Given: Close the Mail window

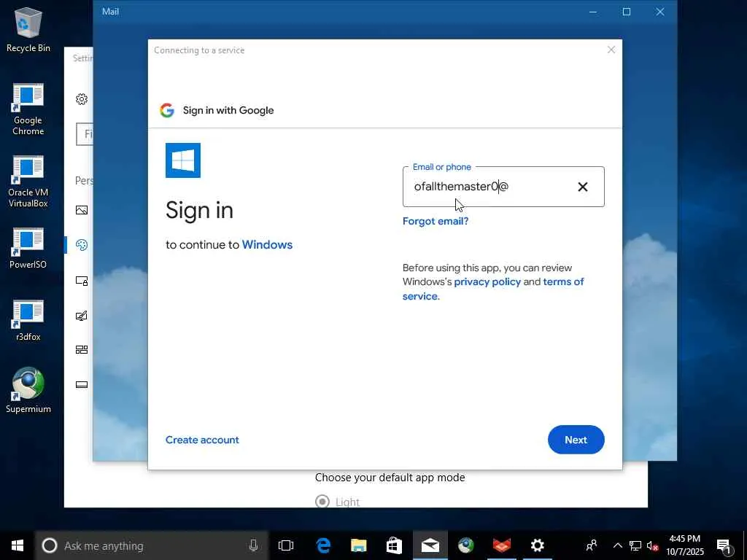Looking at the screenshot, I should click(659, 12).
